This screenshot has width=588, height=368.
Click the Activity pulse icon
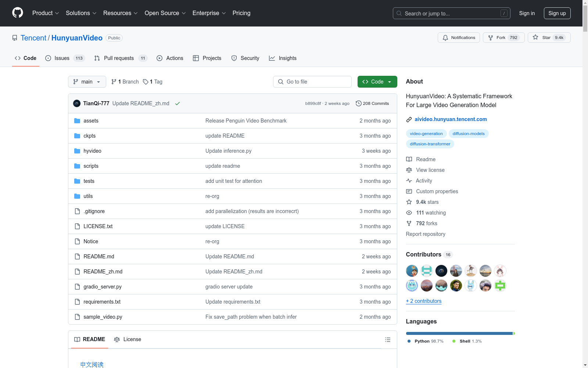(x=409, y=181)
